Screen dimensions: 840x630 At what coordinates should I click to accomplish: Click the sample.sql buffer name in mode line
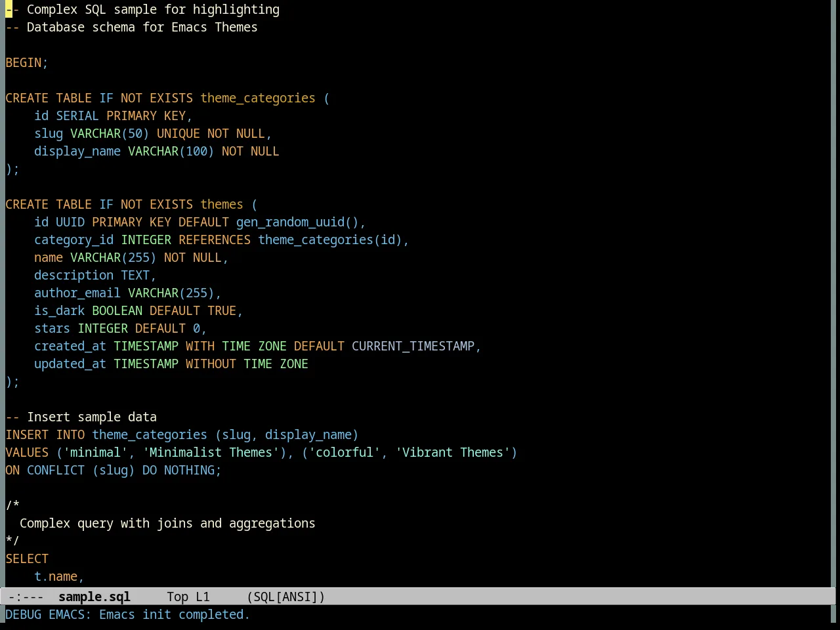(x=94, y=597)
